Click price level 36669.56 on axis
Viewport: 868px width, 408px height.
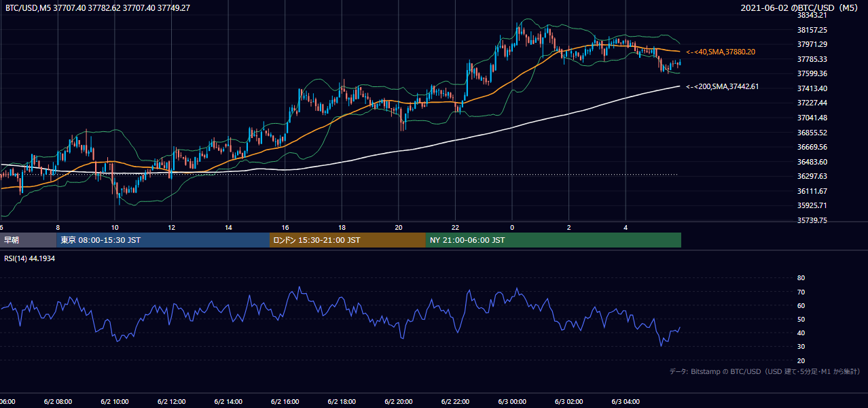pos(812,147)
